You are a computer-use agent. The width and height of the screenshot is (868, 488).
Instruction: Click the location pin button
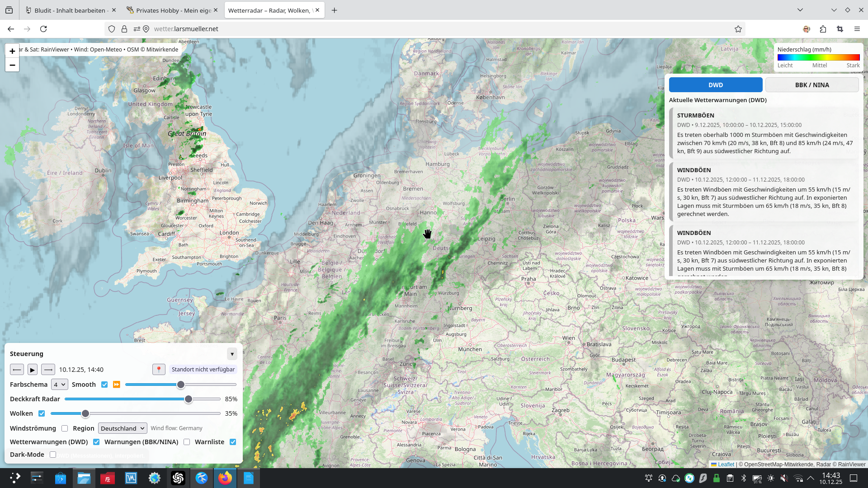point(159,370)
